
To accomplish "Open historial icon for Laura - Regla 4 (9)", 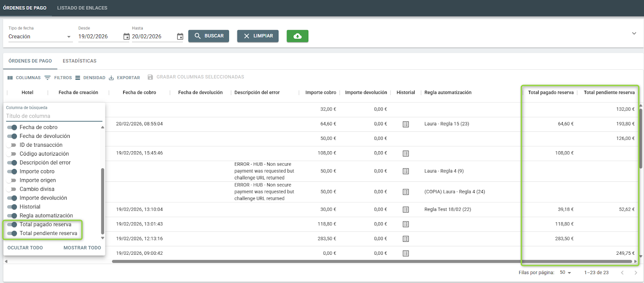I will [406, 171].
